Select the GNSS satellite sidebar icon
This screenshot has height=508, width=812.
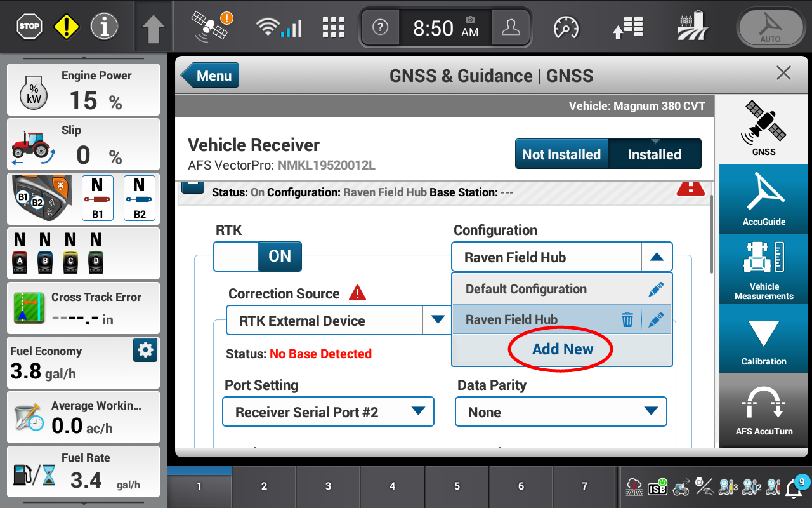point(764,128)
